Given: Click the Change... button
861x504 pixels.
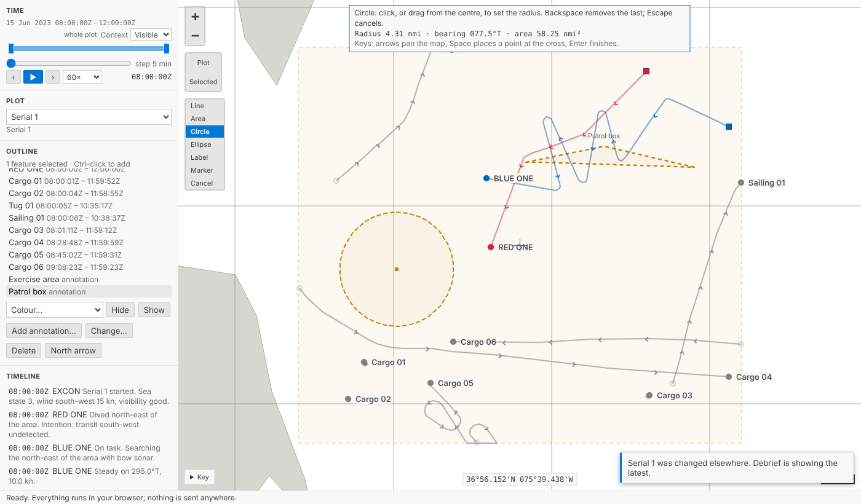Looking at the screenshot, I should point(109,331).
